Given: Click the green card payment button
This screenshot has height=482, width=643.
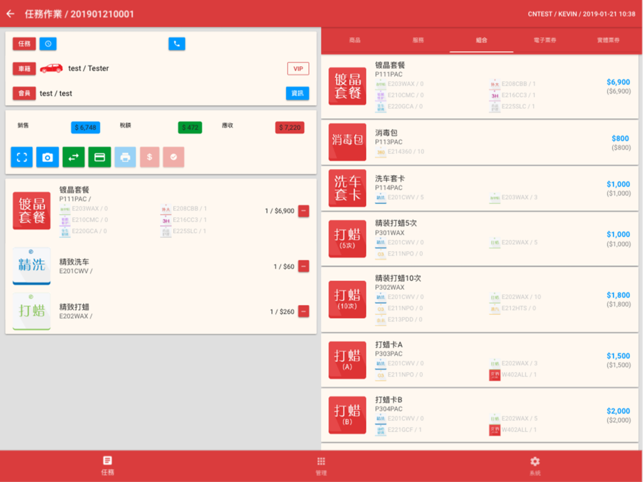Looking at the screenshot, I should coord(100,157).
